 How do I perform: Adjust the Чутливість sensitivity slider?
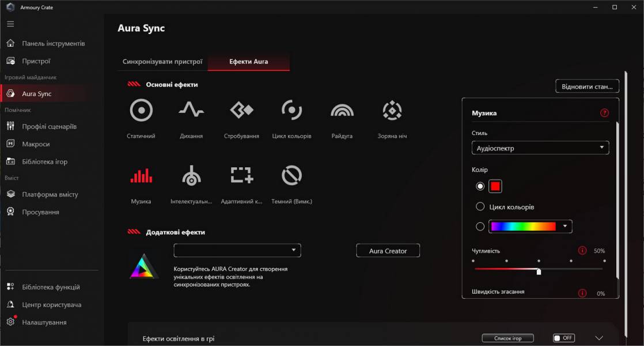(539, 270)
